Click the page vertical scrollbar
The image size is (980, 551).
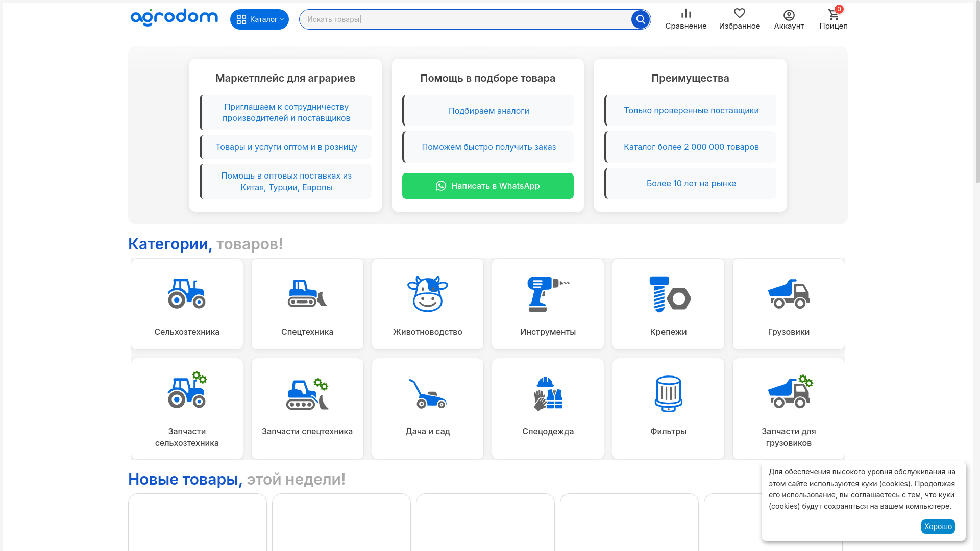tap(977, 92)
